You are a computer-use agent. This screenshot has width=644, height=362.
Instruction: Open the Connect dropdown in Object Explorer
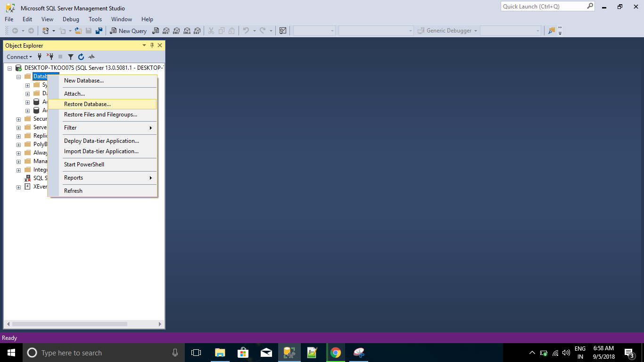[x=19, y=57]
